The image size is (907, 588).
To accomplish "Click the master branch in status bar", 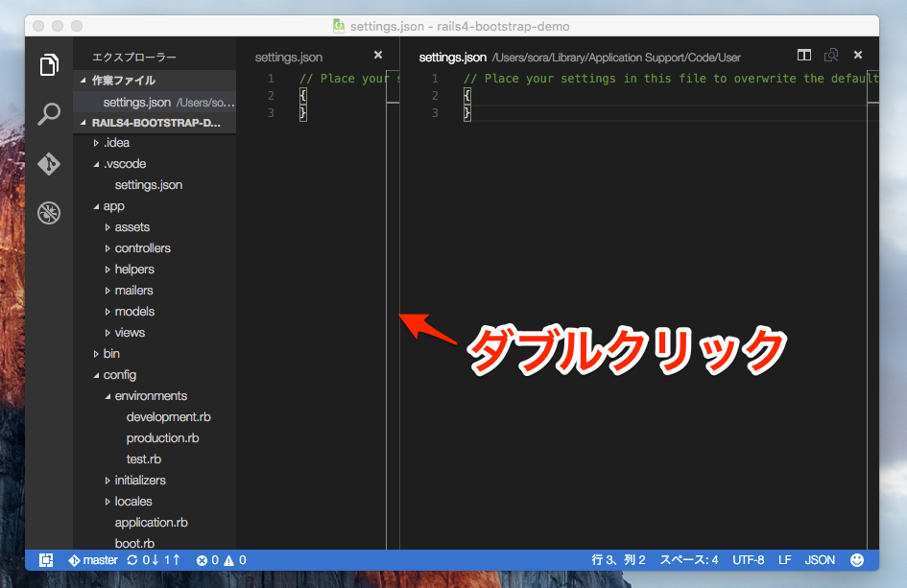I will pos(93,560).
